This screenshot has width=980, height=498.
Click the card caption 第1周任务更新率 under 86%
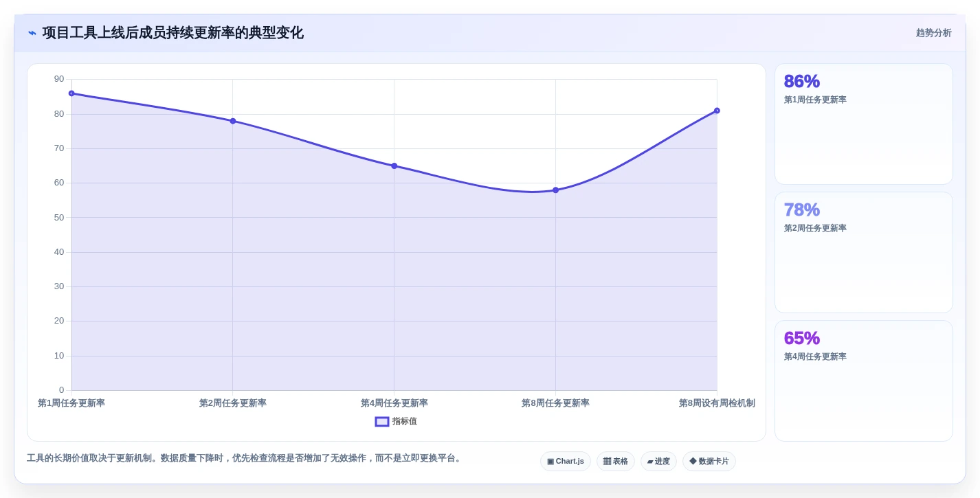(815, 100)
